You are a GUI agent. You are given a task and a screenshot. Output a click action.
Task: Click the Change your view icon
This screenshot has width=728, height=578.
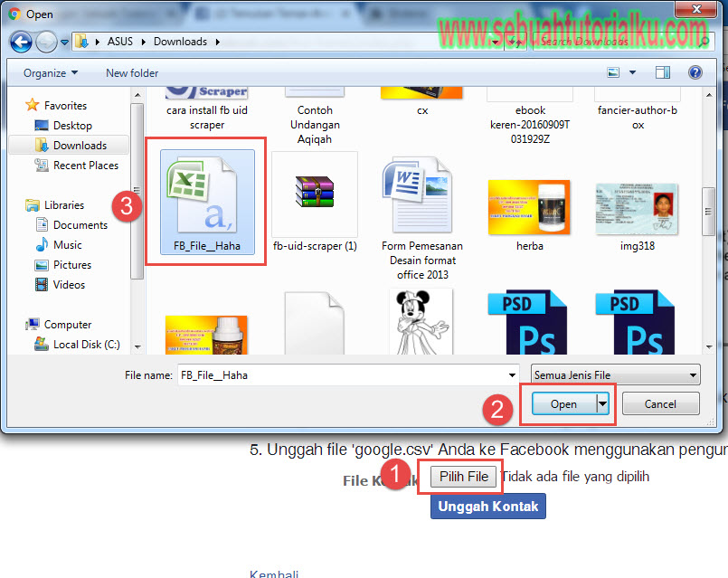613,72
